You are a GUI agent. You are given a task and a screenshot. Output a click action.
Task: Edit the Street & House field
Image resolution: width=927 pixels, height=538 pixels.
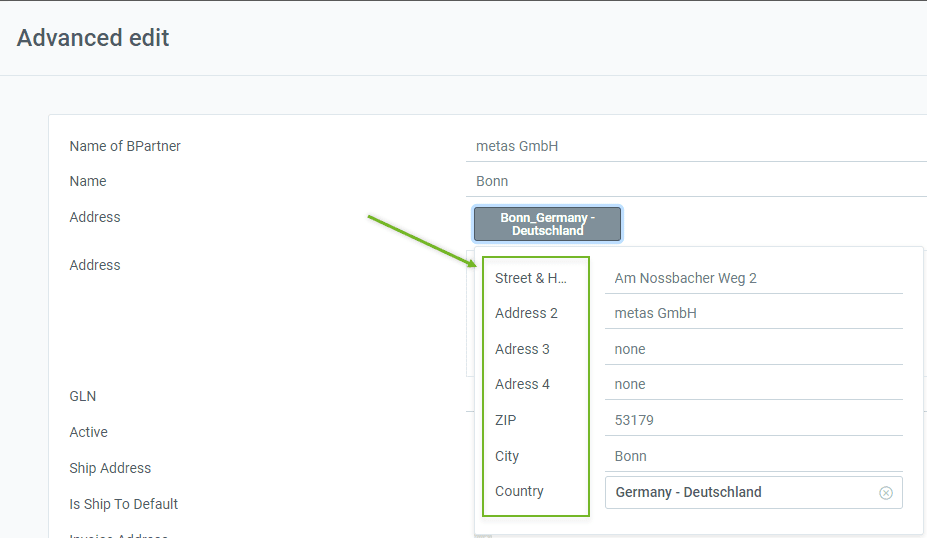pyautogui.click(x=753, y=278)
